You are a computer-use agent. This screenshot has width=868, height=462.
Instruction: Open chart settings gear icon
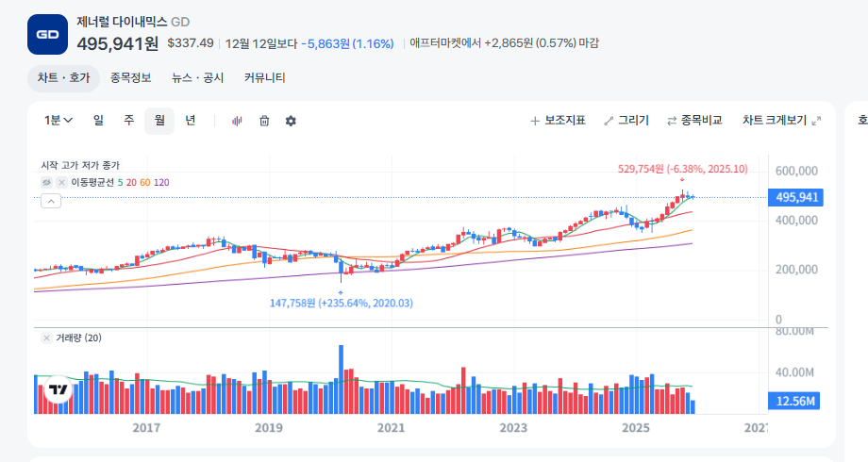(291, 121)
